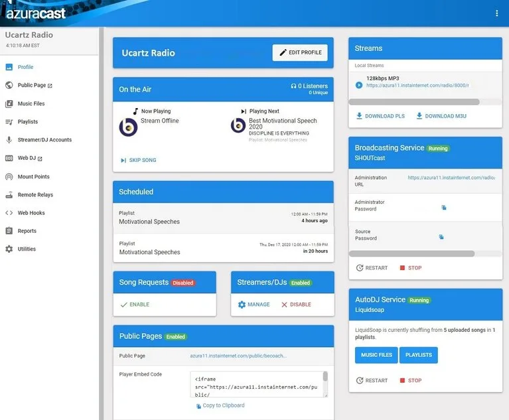509x420 pixels.
Task: Click the Broadcasting Service horizontal scrollbar
Action: click(x=411, y=253)
